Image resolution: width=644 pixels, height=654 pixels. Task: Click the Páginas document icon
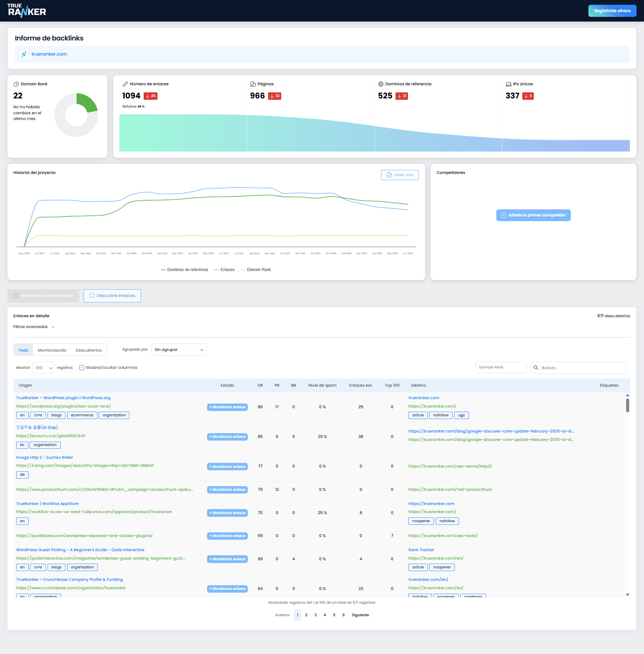[x=253, y=84]
